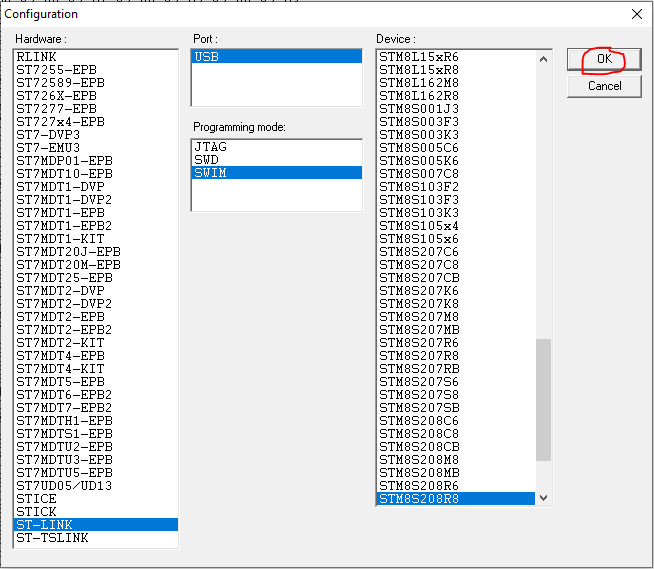Viewport: 654px width, 569px height.
Task: Select device STM8L162R8
Action: [456, 96]
